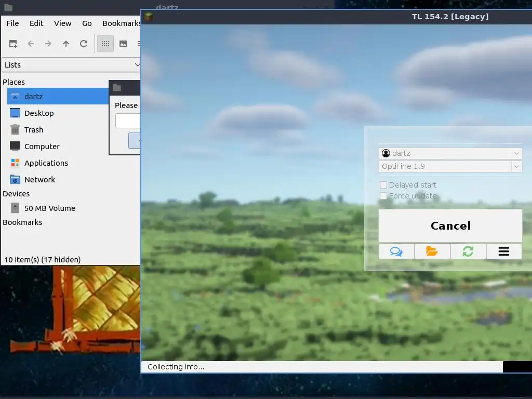Go forward using the right arrow in file manager
The width and height of the screenshot is (532, 399).
tap(48, 44)
